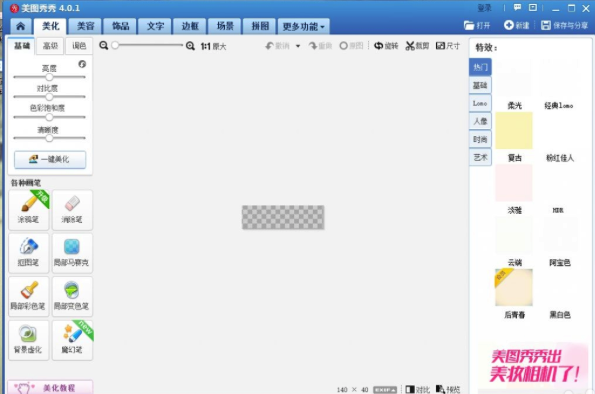Click the 重做 redo icon
The height and width of the screenshot is (394, 595).
pos(320,46)
